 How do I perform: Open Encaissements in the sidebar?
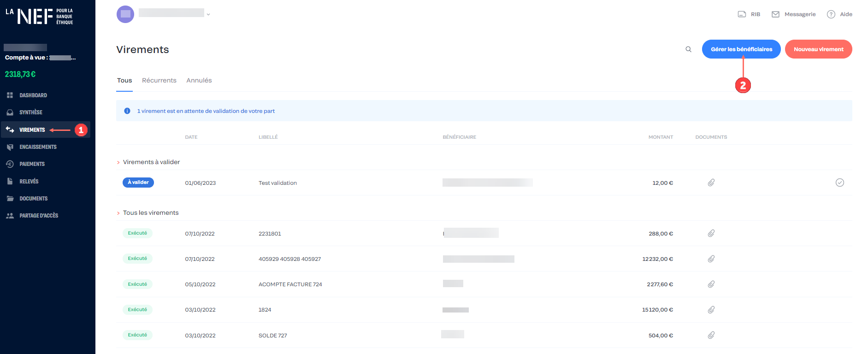[38, 147]
